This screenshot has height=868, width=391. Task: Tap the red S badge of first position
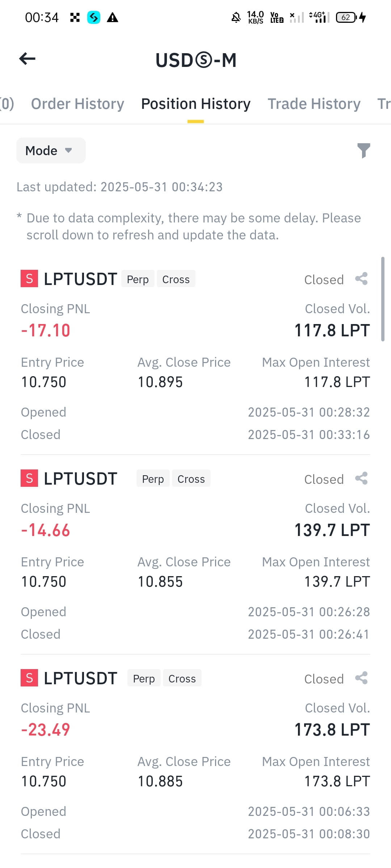point(29,279)
